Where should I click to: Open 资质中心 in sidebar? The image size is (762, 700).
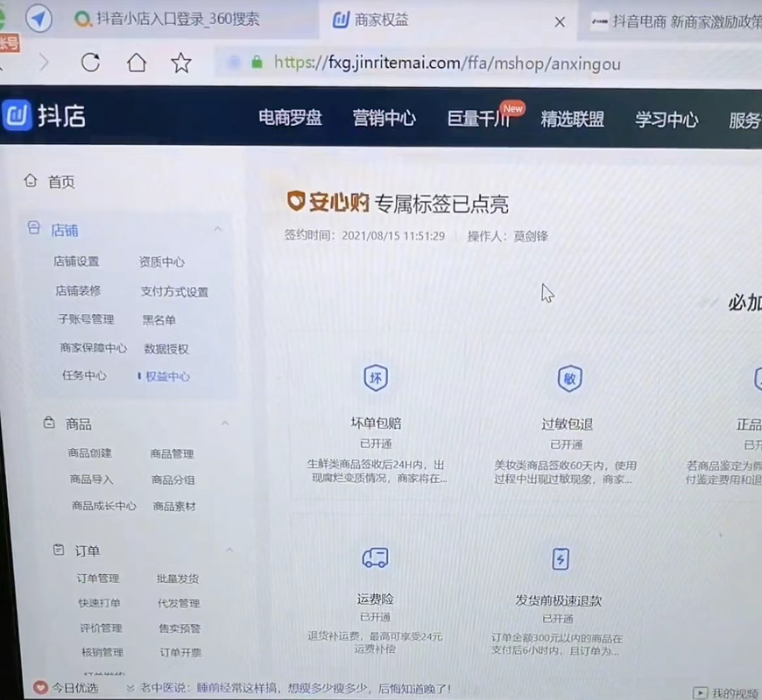(162, 262)
